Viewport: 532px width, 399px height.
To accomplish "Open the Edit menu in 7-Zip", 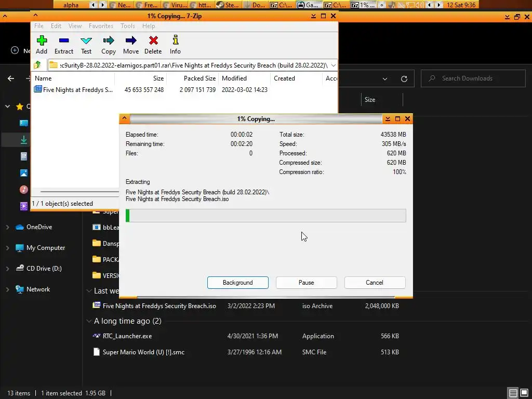I will click(x=56, y=26).
